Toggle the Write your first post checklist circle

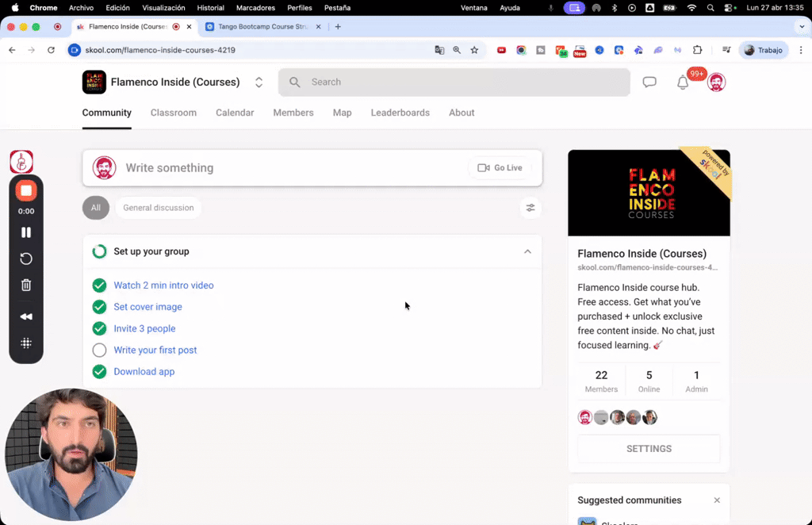coord(99,350)
